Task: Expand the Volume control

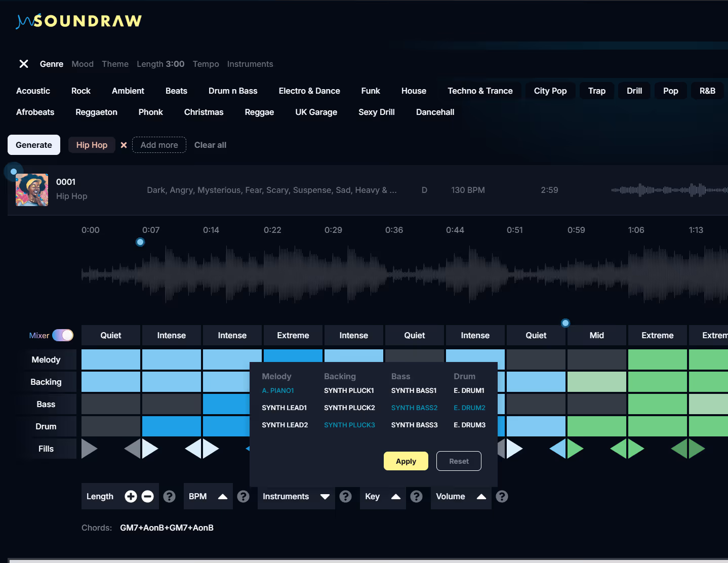Action: pos(481,497)
